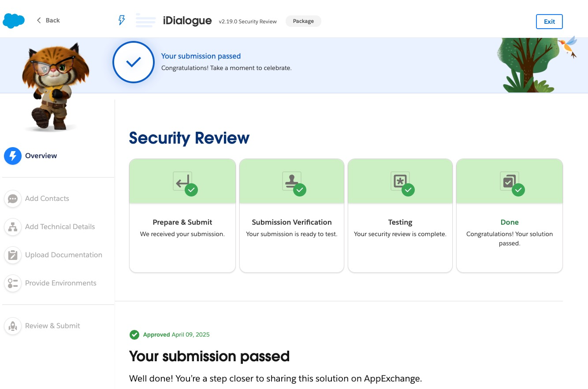Click the Salesforce cloud logo

(x=14, y=21)
